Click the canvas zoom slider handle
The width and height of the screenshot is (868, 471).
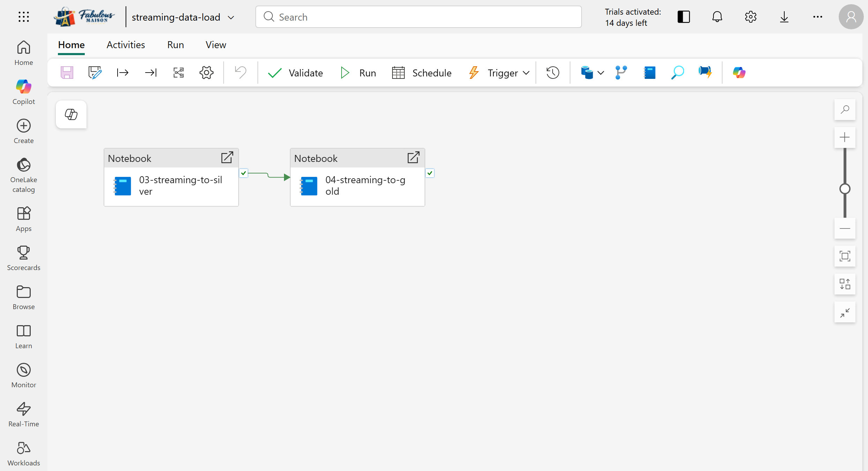pos(845,189)
